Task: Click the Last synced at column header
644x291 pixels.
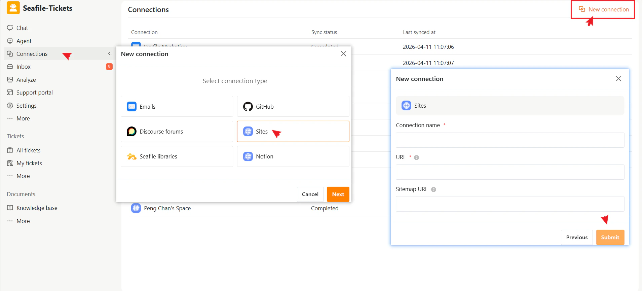Action: [x=419, y=32]
